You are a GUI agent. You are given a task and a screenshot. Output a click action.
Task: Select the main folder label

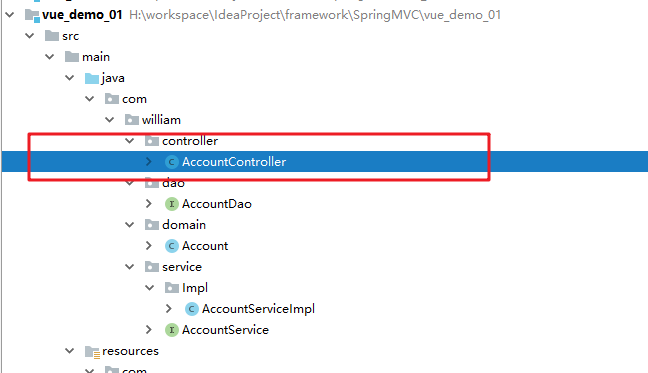[96, 57]
